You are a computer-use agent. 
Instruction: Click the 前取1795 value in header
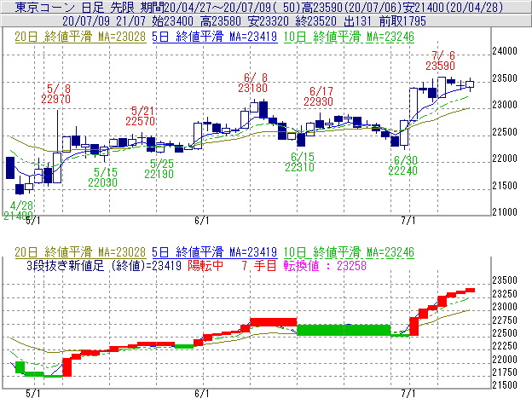(x=402, y=21)
